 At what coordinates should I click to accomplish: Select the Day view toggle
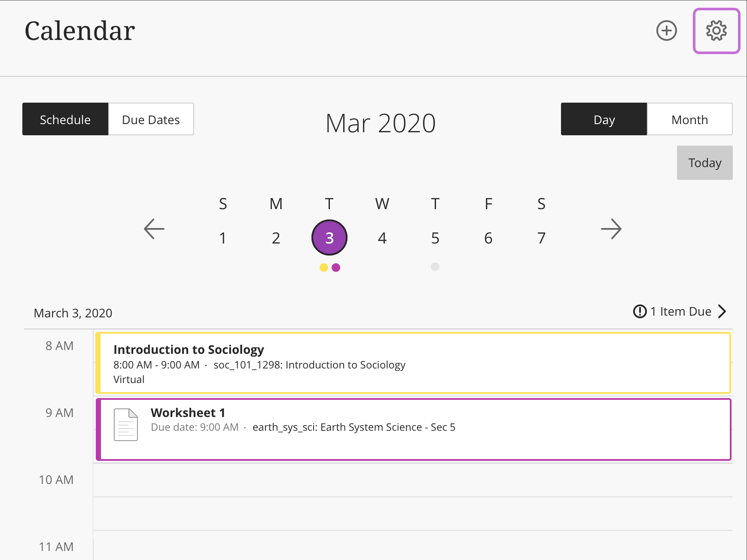pyautogui.click(x=604, y=119)
